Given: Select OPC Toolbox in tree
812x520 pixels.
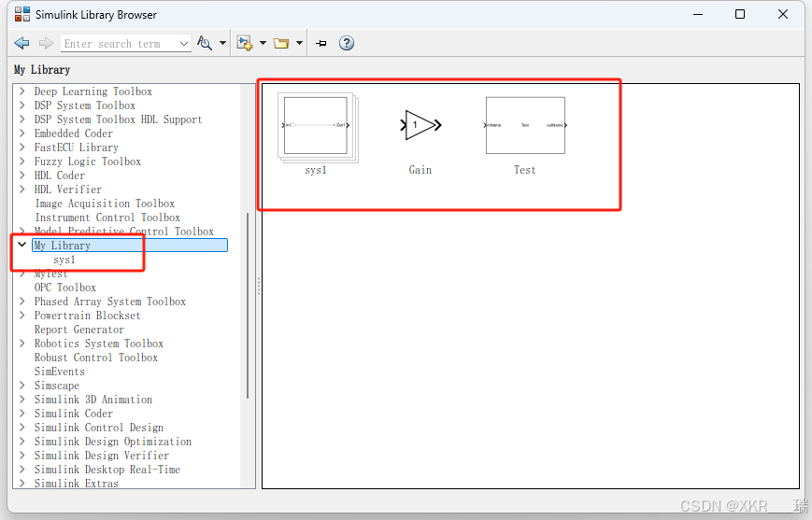Looking at the screenshot, I should (x=65, y=288).
